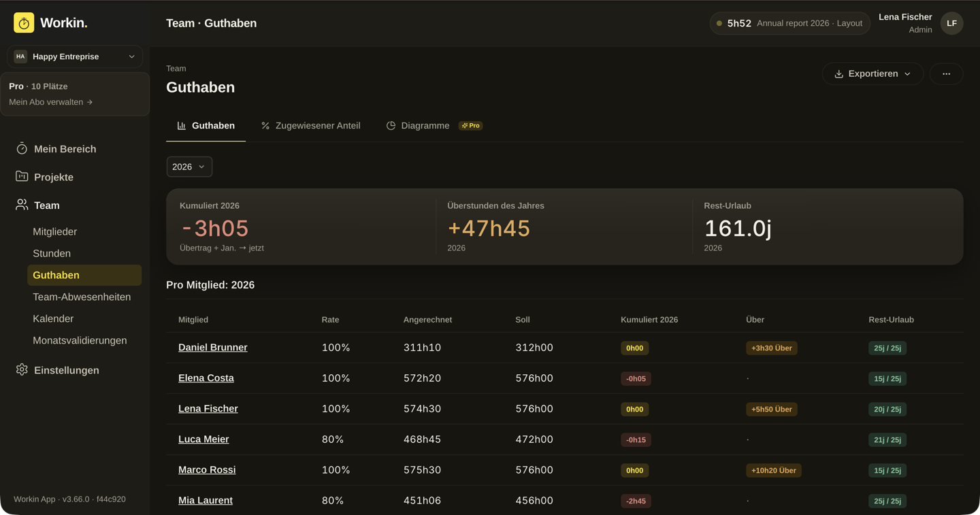980x515 pixels.
Task: Switch to the Zugewiesener Anteil tab
Action: click(x=310, y=126)
